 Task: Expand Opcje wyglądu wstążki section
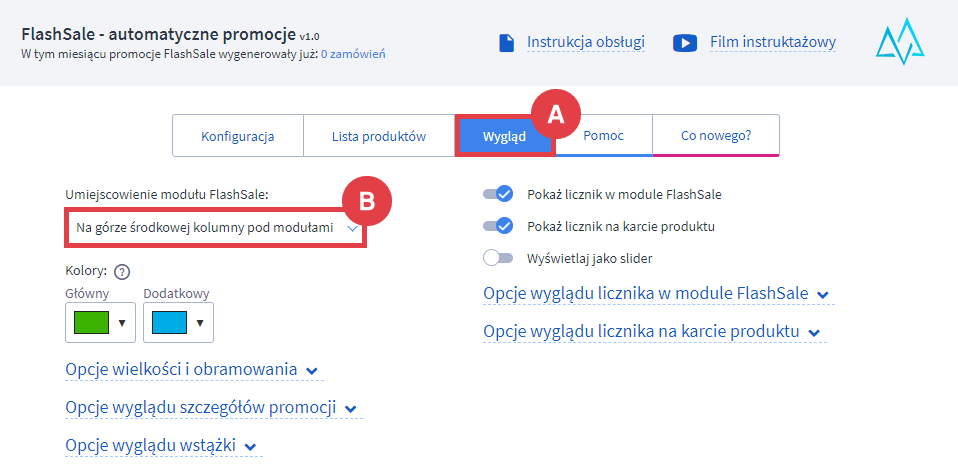[162, 446]
